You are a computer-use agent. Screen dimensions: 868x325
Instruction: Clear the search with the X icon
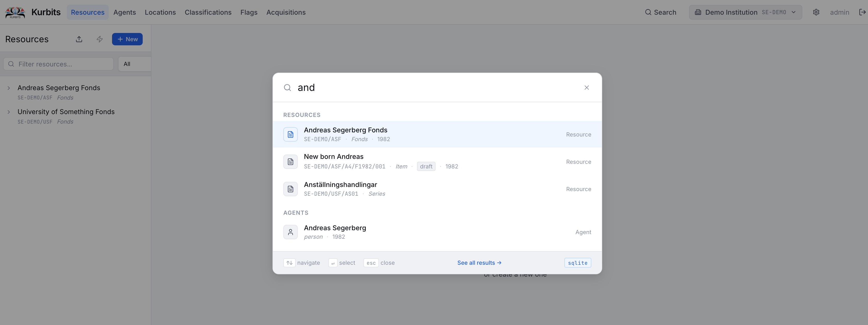[x=587, y=88]
